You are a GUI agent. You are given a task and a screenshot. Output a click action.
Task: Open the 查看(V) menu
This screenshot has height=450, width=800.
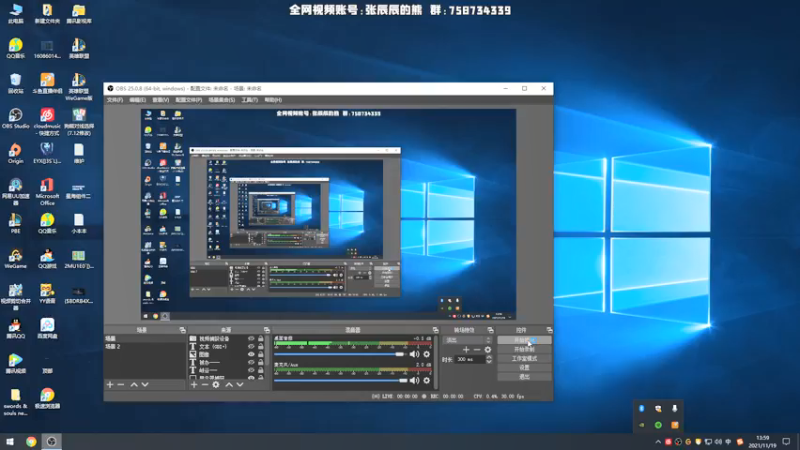(161, 100)
